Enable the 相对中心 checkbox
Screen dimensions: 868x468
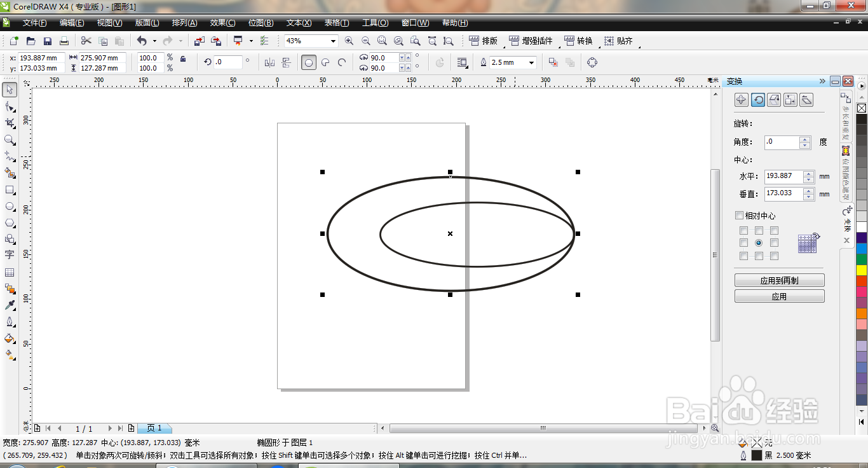[739, 216]
